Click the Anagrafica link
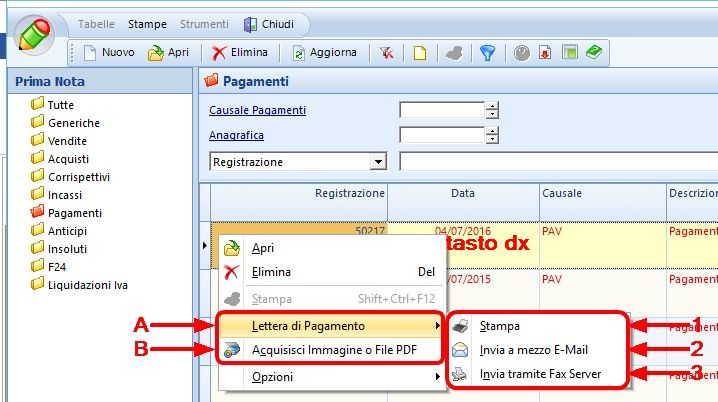The width and height of the screenshot is (718, 402). 236,136
